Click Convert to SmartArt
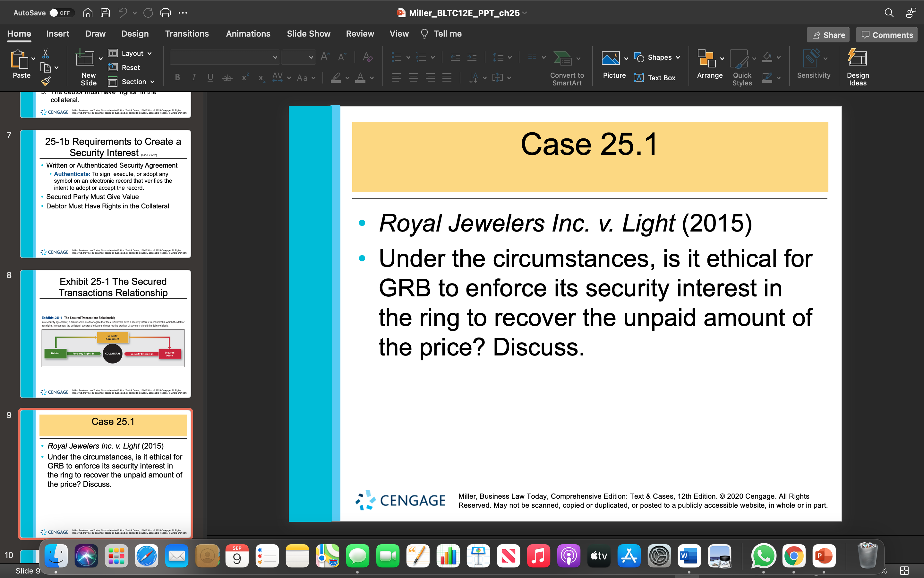 567,67
